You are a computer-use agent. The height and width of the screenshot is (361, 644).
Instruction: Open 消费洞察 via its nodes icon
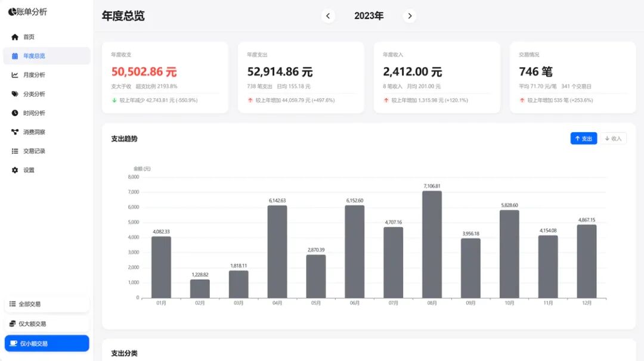pyautogui.click(x=15, y=132)
